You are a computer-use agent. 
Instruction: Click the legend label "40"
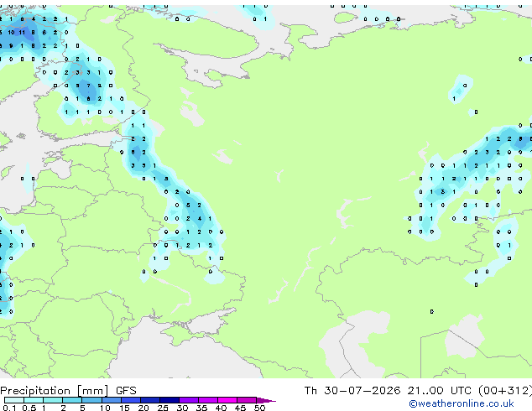coord(221,408)
